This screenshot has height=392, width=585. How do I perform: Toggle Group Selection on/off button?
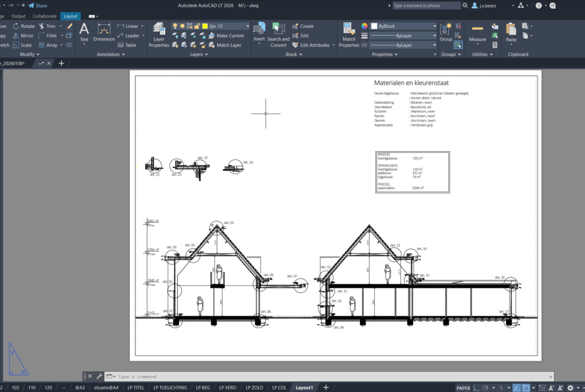(458, 45)
